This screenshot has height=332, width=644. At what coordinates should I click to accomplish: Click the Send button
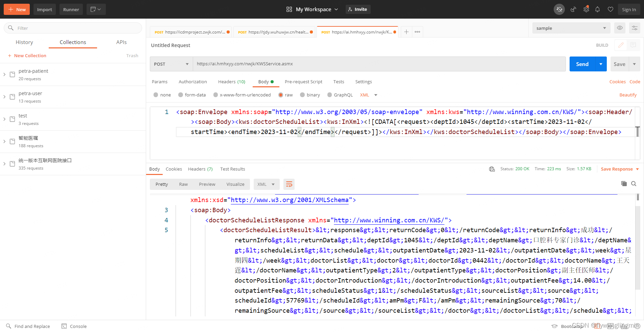[x=582, y=64]
